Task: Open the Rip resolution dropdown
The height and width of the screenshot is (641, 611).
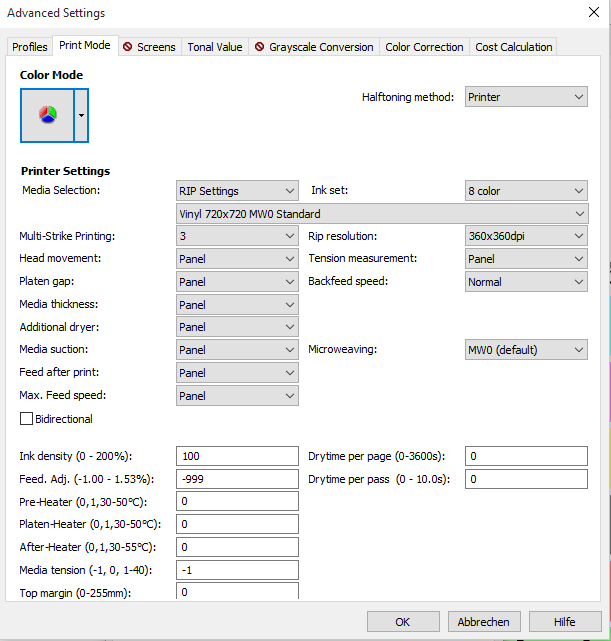Action: (x=526, y=236)
